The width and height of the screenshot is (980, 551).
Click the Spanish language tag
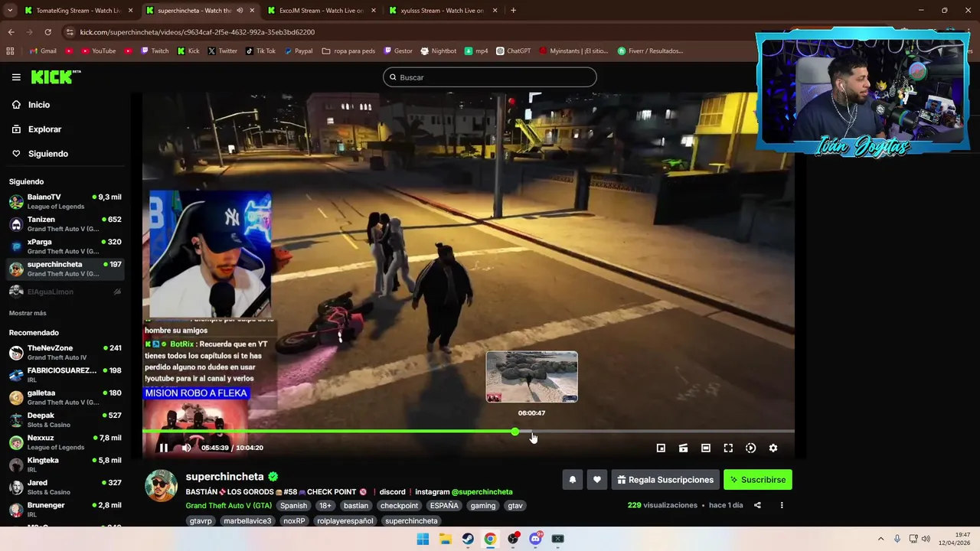point(293,506)
